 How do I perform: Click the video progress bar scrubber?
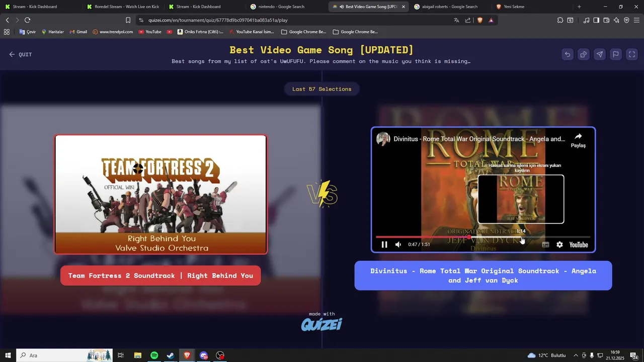click(469, 237)
